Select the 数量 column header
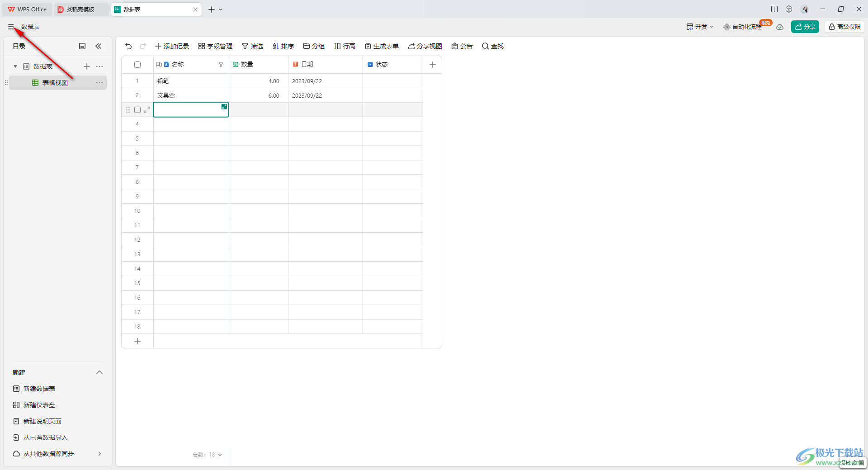 (258, 65)
